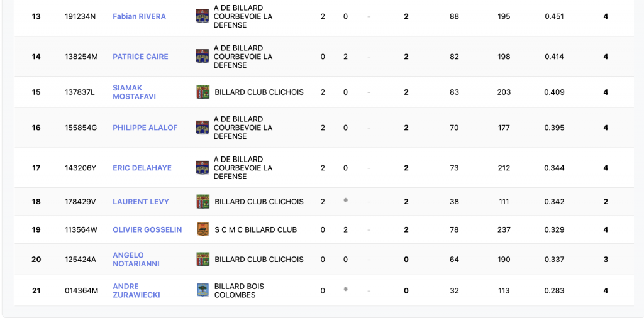Viewport: 644px width, 318px height.
Task: Open PATRICE CAIRE's player page
Action: (x=140, y=57)
